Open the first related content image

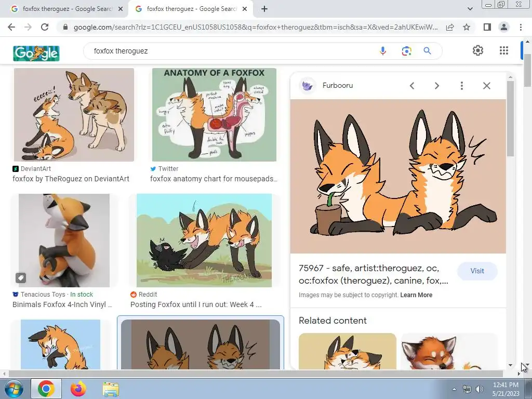click(348, 351)
